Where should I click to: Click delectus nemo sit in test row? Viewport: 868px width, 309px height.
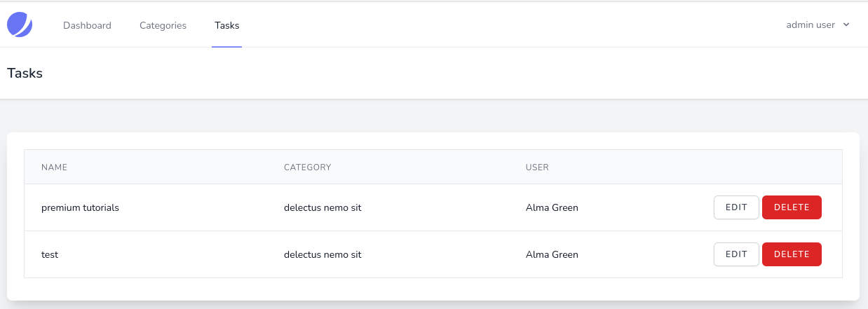[323, 255]
